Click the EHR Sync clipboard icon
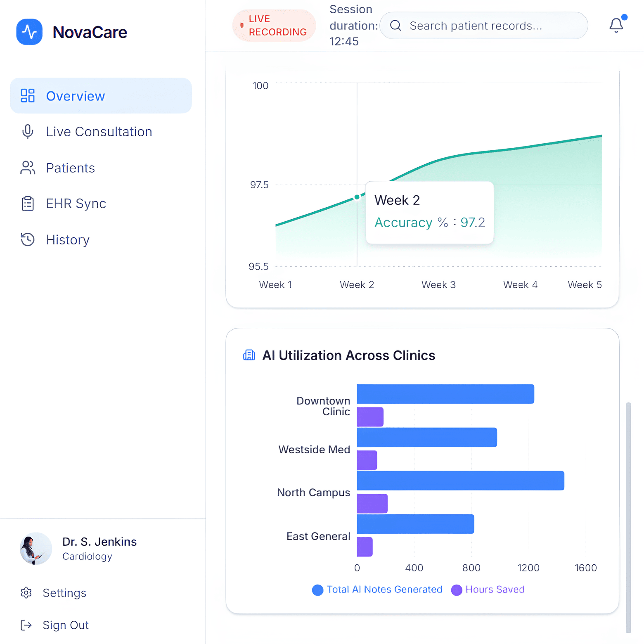This screenshot has width=644, height=644. tap(28, 204)
